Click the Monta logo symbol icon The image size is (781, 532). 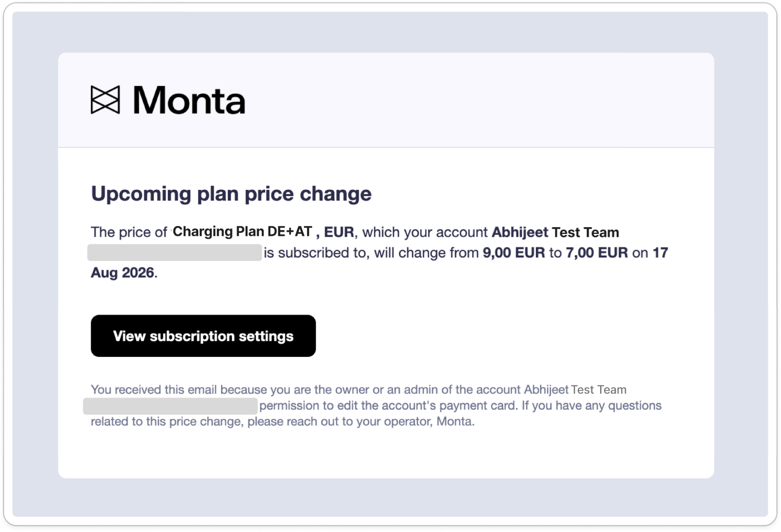point(105,100)
